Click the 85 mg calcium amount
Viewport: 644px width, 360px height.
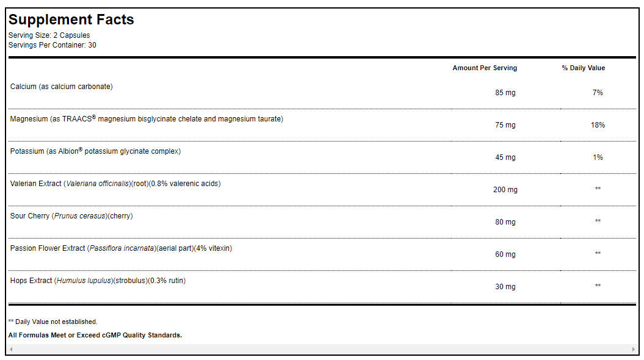pyautogui.click(x=505, y=93)
